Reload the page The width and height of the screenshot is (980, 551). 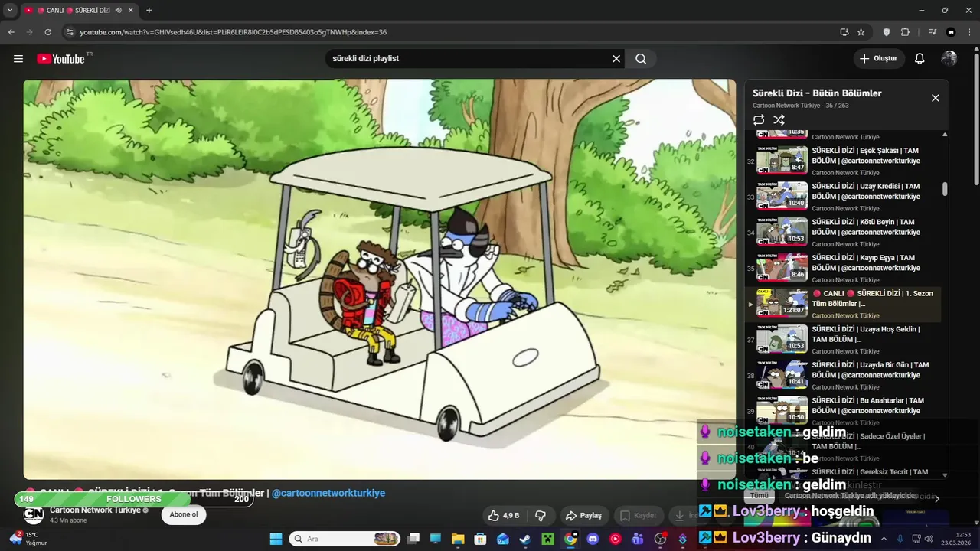coord(47,32)
